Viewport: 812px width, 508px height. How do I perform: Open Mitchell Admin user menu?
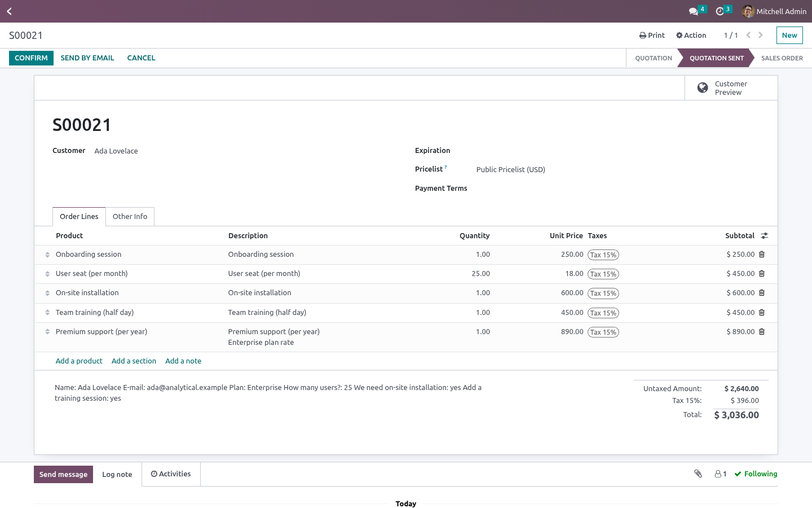[774, 11]
